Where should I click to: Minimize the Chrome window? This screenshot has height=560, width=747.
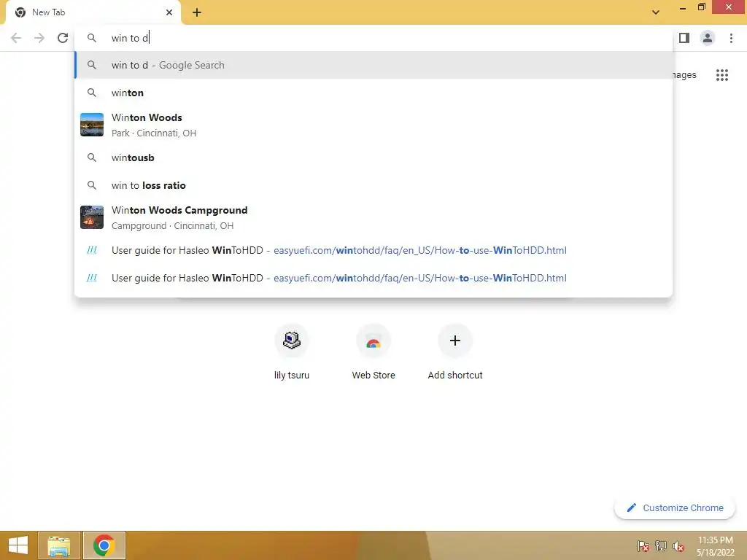point(682,7)
